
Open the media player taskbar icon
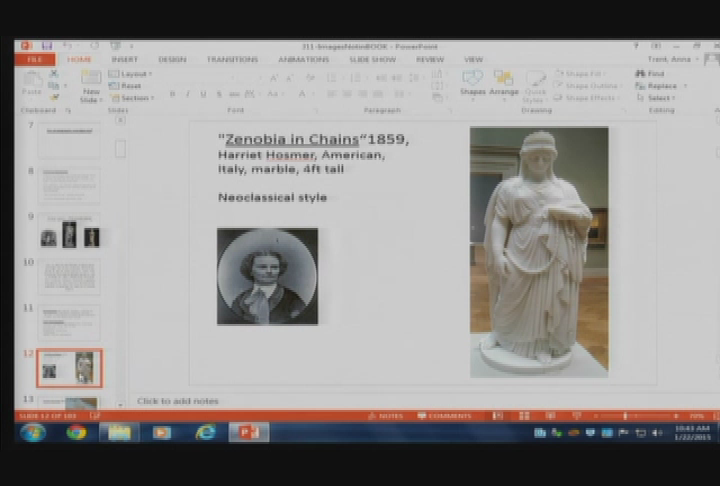162,432
